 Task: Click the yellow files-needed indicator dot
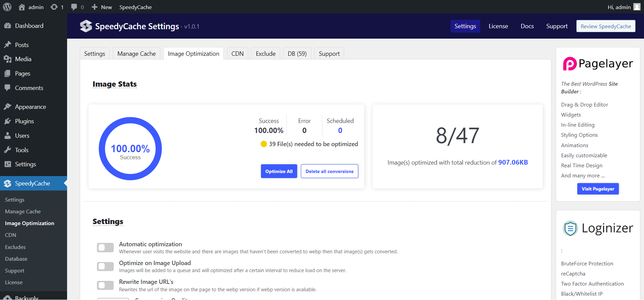(x=264, y=144)
